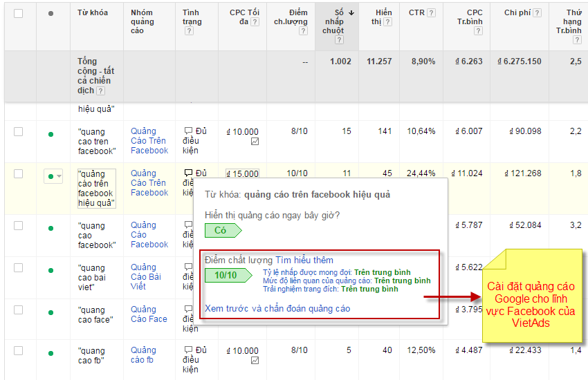
Task: Open help icon under Số nhấp chuột header
Action: (339, 39)
